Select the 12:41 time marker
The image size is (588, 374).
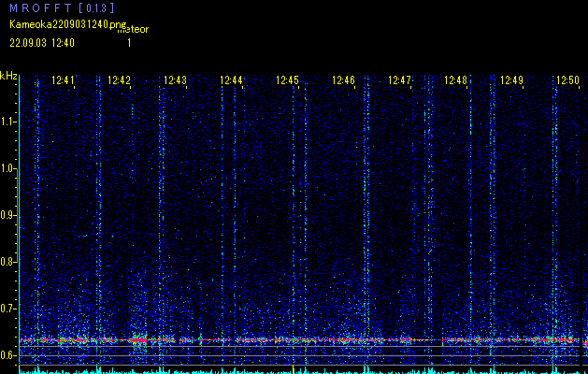point(63,80)
